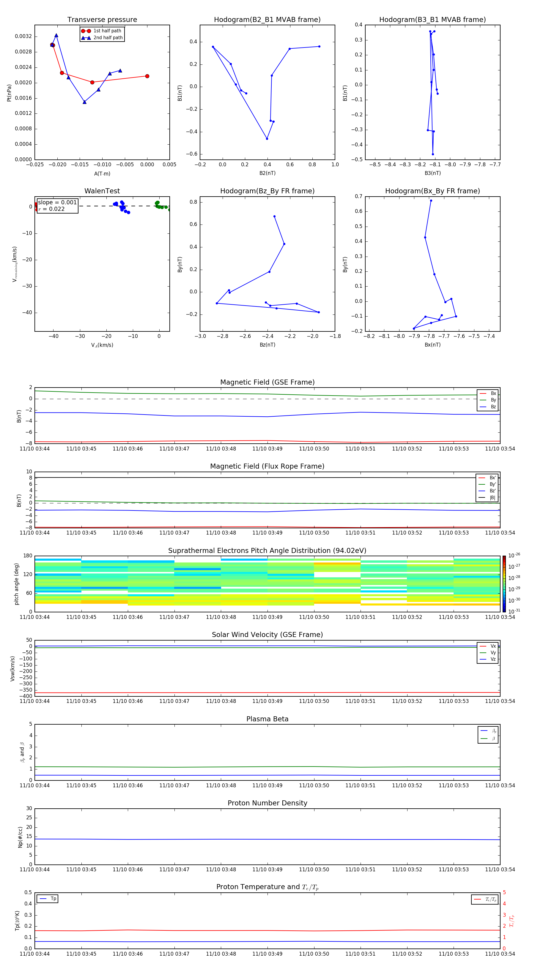The image size is (535, 980).
Task: Click the 'Bx(nT)' axis label of FR hodogram
Action: pos(432,345)
